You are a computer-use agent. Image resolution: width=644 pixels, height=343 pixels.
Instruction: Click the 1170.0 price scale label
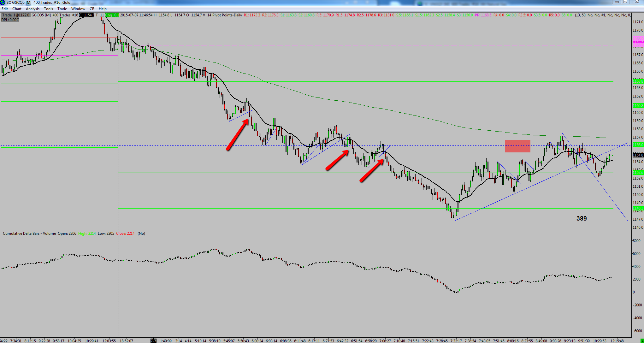(x=638, y=30)
